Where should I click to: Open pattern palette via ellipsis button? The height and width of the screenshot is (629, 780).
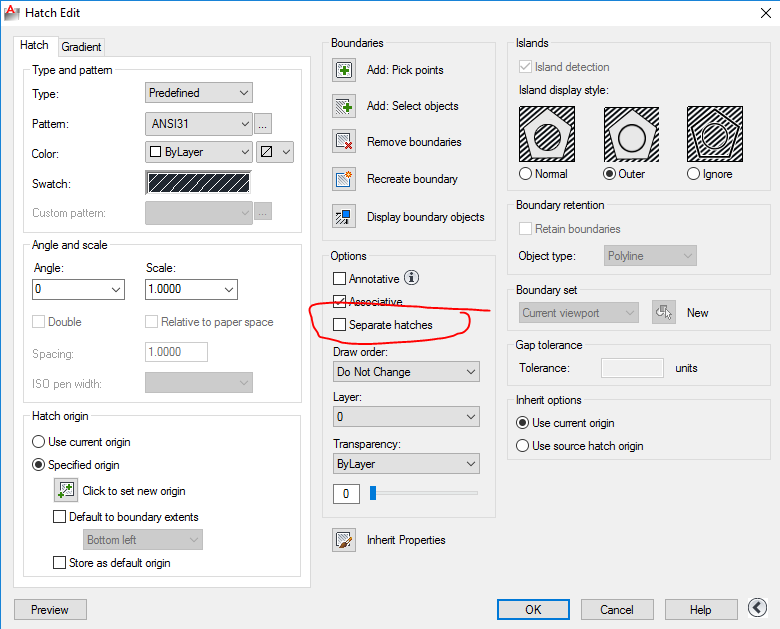(x=263, y=123)
